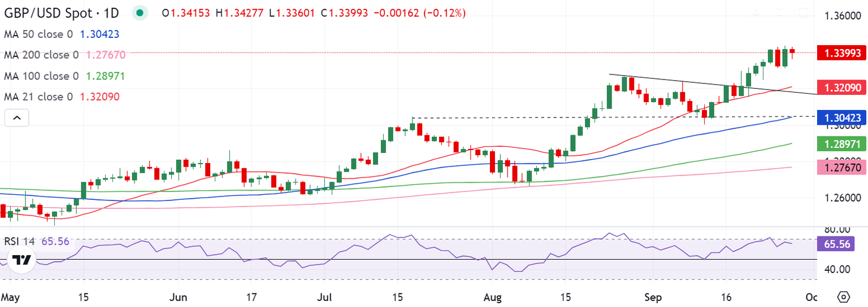Screen dimensions: 868x307
Task: Click the pink 1.27670 price label
Action: (x=840, y=167)
